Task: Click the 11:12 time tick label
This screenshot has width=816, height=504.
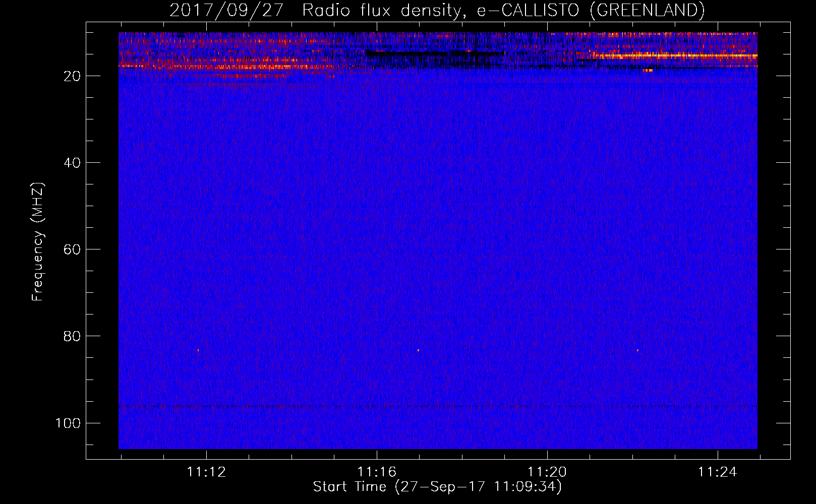Action: [x=206, y=472]
